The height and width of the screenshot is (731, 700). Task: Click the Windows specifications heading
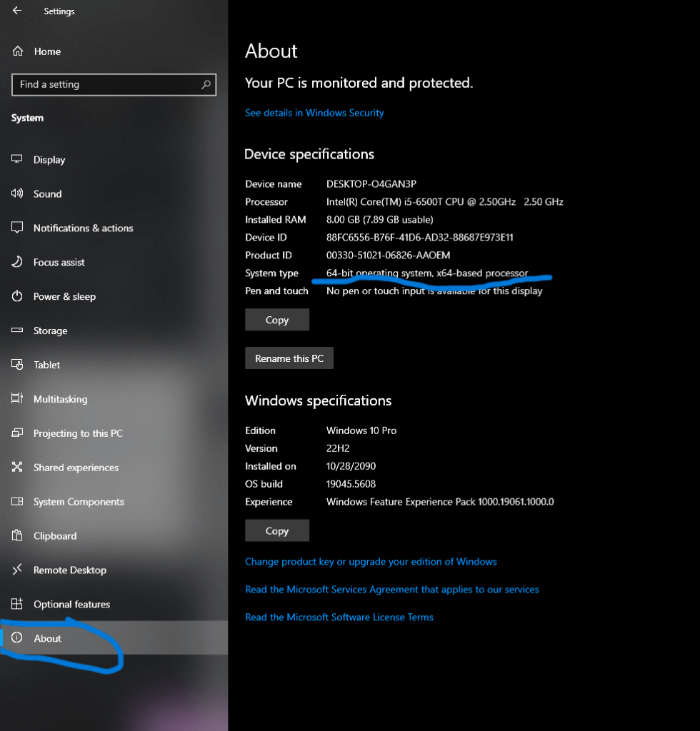click(318, 400)
